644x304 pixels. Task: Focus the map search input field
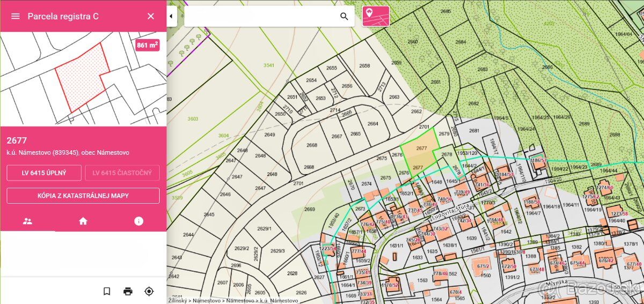click(x=261, y=16)
